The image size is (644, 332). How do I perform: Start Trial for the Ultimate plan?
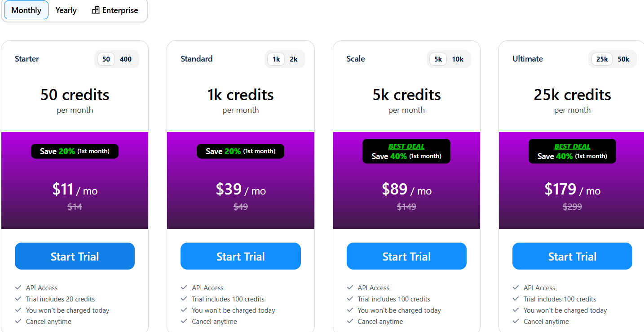pos(572,256)
